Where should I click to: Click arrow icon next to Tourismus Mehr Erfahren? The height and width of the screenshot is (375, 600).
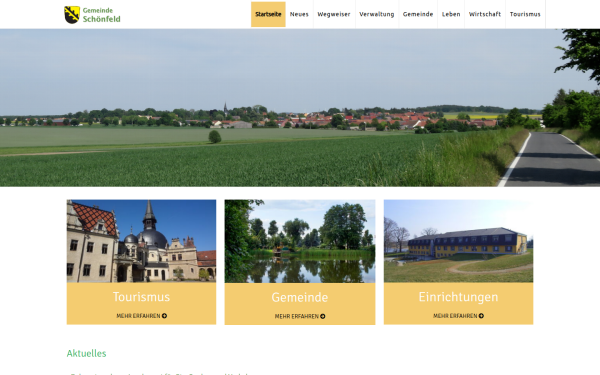165,316
